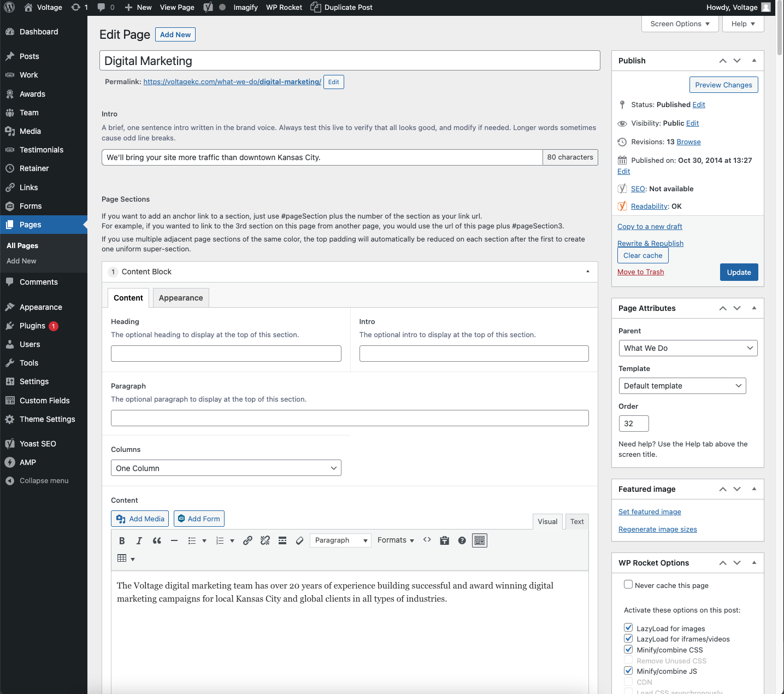Insert a hyperlink in the content
This screenshot has height=694, width=784.
pos(247,540)
